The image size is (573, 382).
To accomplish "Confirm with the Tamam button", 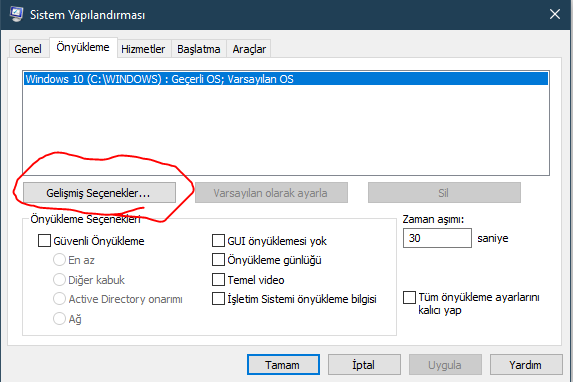I will click(x=283, y=364).
